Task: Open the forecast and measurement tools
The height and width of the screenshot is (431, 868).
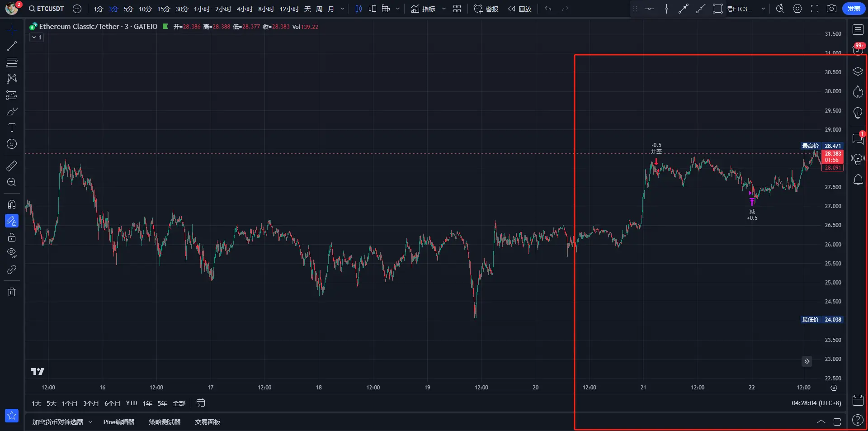Action: (12, 95)
